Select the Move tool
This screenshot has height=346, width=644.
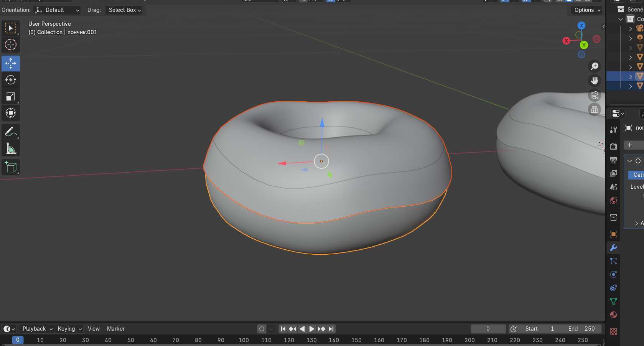(x=11, y=63)
